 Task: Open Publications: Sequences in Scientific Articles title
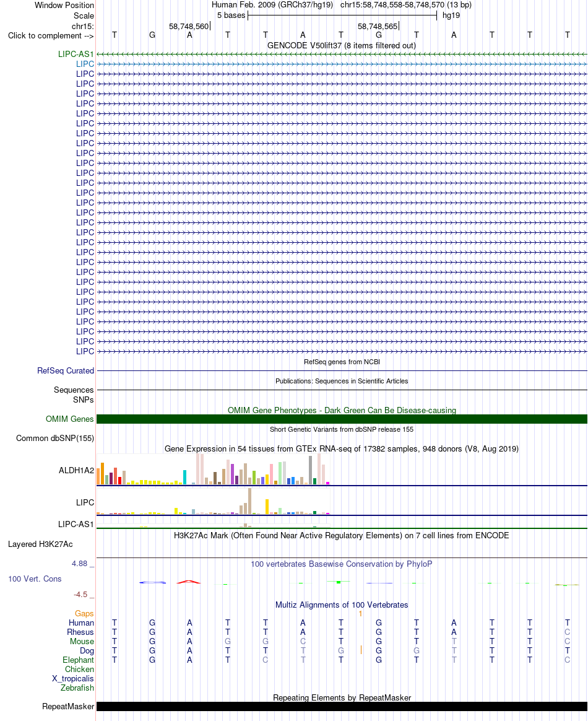click(x=342, y=381)
